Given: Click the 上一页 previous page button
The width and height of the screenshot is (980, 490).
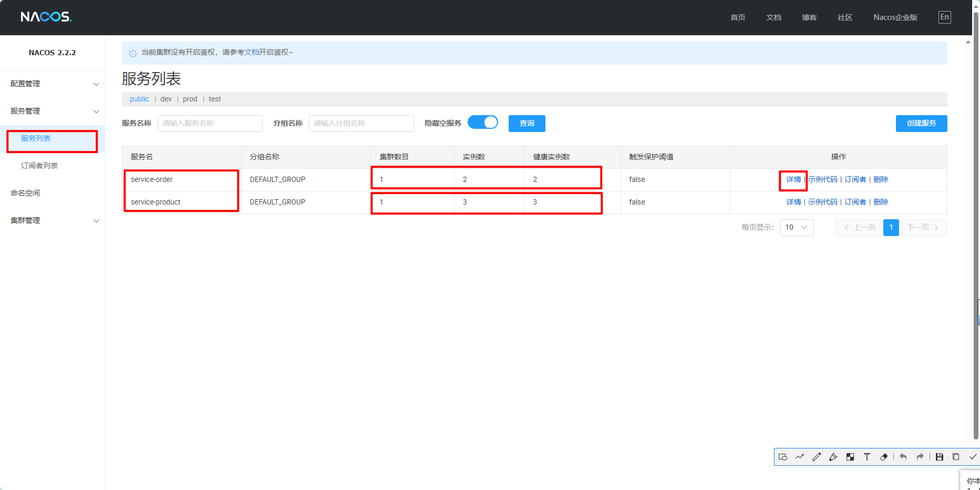Looking at the screenshot, I should 858,228.
